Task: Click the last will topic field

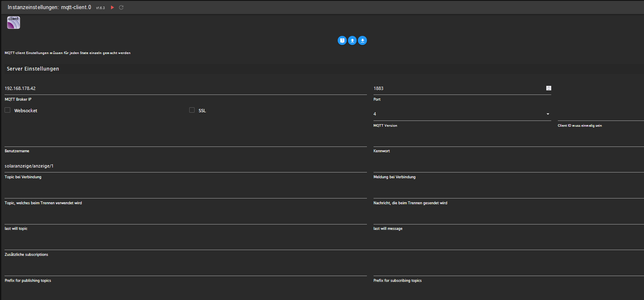Action: click(x=186, y=218)
